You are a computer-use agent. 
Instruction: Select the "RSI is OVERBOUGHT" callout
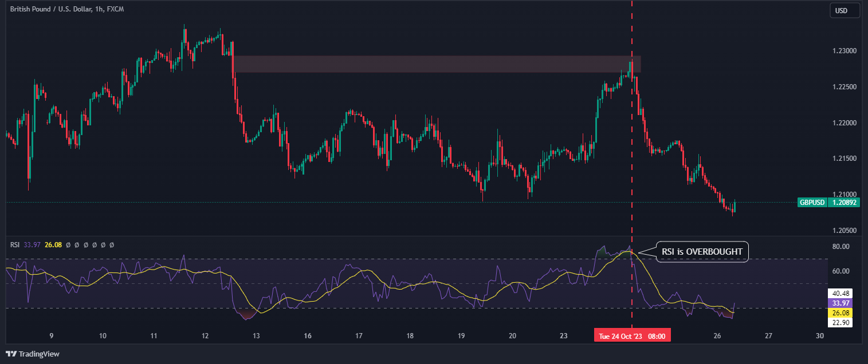702,251
